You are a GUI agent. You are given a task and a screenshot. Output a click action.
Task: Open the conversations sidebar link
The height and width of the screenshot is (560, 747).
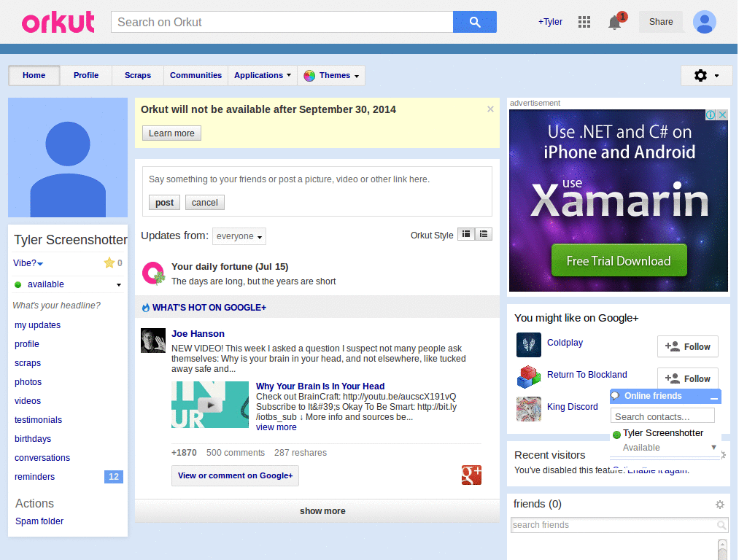pos(42,458)
